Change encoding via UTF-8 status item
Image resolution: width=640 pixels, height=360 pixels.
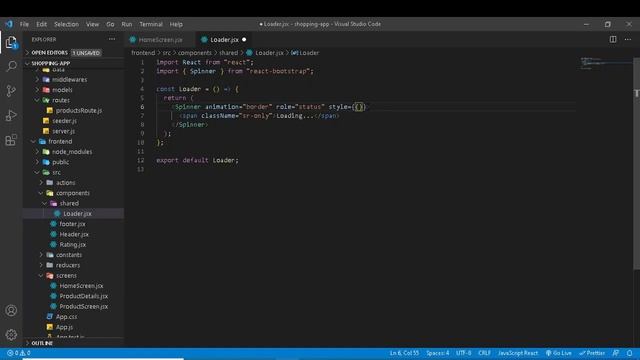click(463, 353)
